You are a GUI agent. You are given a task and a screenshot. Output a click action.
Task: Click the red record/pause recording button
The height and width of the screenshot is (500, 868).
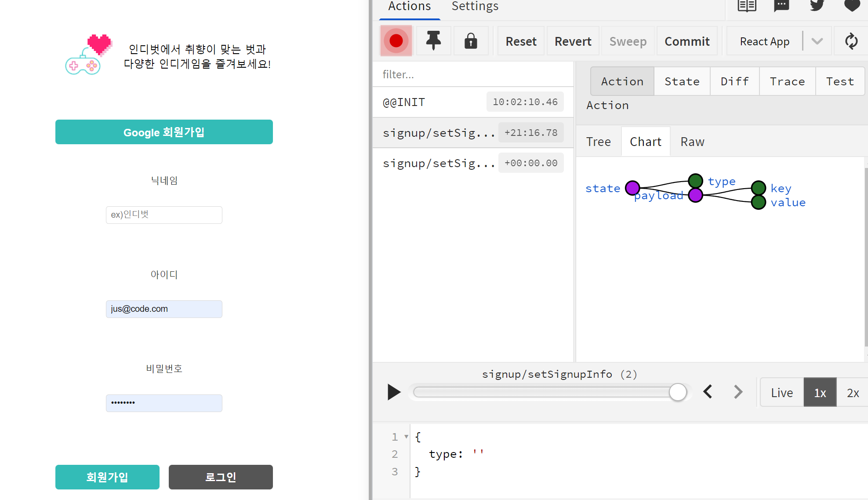[x=396, y=41]
